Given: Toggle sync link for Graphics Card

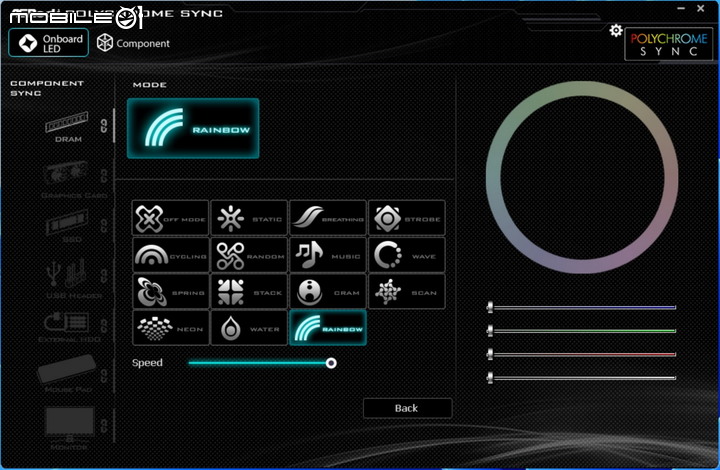Looking at the screenshot, I should [104, 175].
